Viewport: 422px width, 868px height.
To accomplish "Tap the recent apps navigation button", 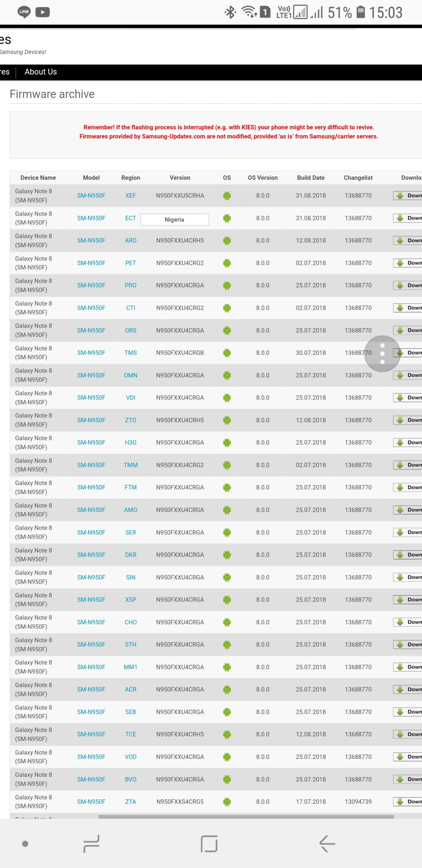I will (x=92, y=843).
